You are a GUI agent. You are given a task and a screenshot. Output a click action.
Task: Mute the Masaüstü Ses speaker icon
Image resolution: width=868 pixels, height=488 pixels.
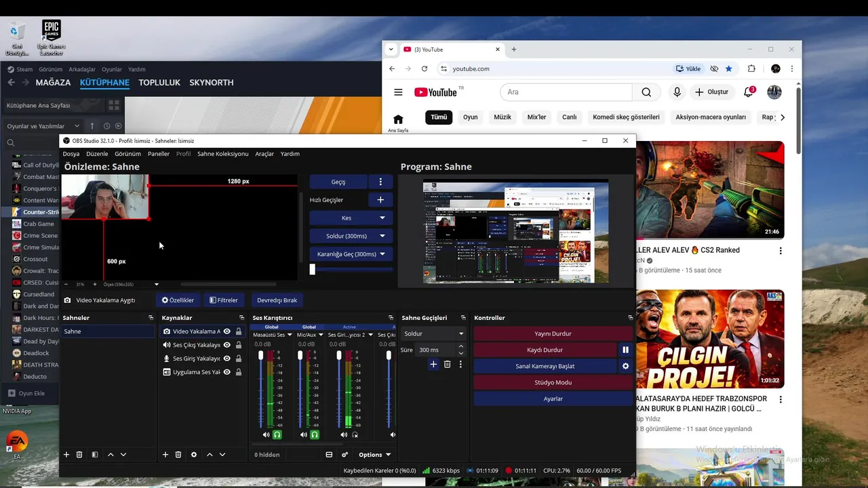click(x=266, y=434)
